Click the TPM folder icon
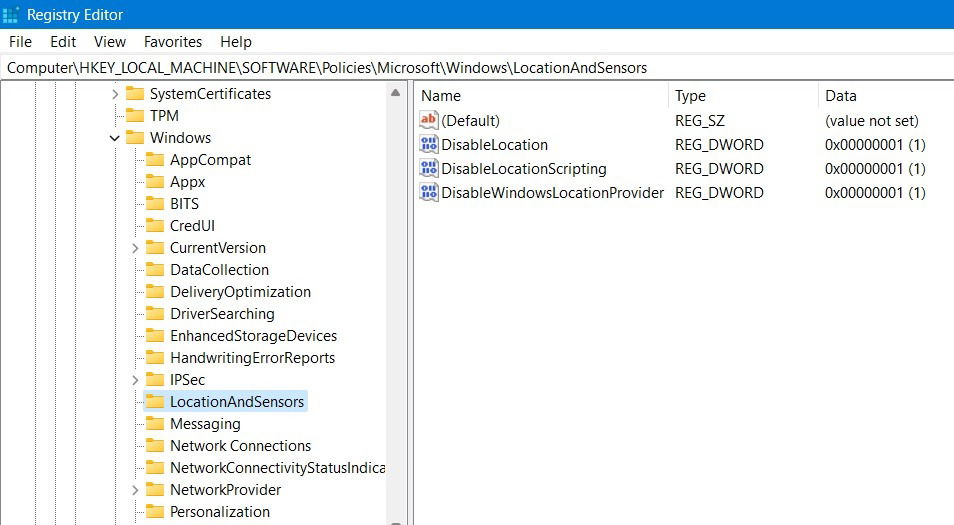Screen dimensions: 954x525 (x=135, y=116)
